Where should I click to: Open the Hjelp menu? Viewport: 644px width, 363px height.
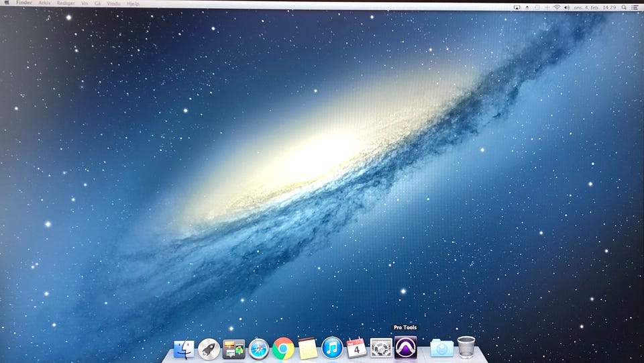133,4
